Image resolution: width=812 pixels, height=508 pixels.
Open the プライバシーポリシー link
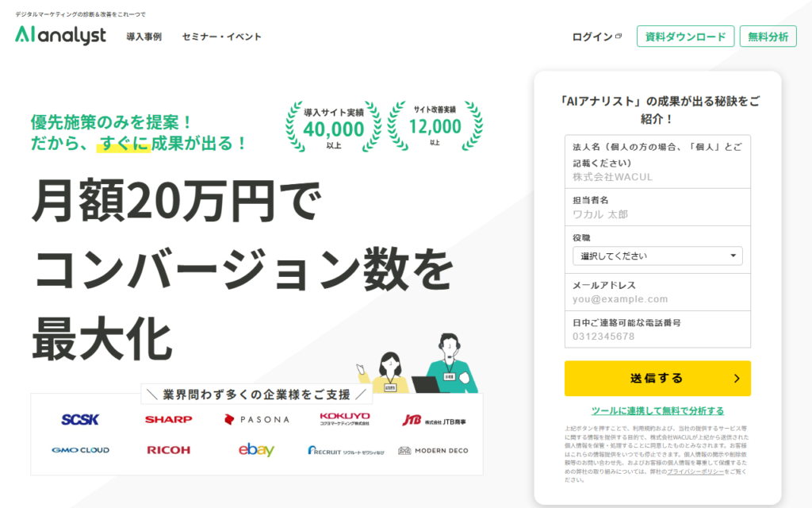pyautogui.click(x=695, y=471)
